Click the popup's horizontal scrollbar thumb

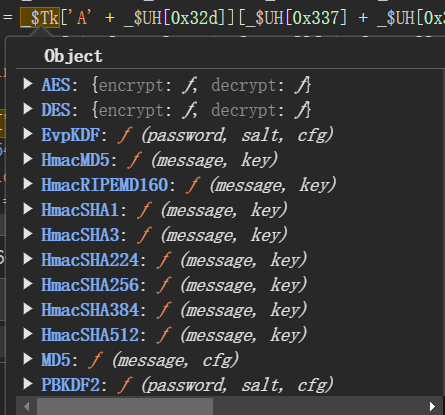click(125, 406)
